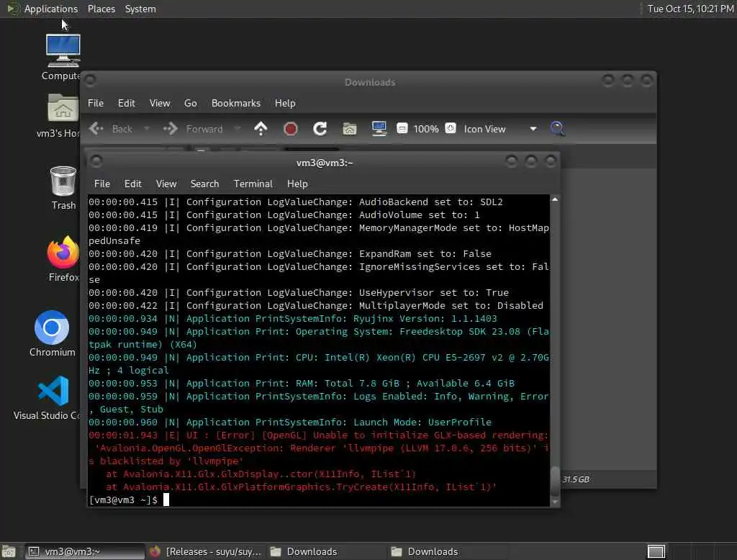Viewport: 737px width, 560px height.
Task: Click the Ryujinx Version 1.1.1403 line
Action: pos(293,318)
